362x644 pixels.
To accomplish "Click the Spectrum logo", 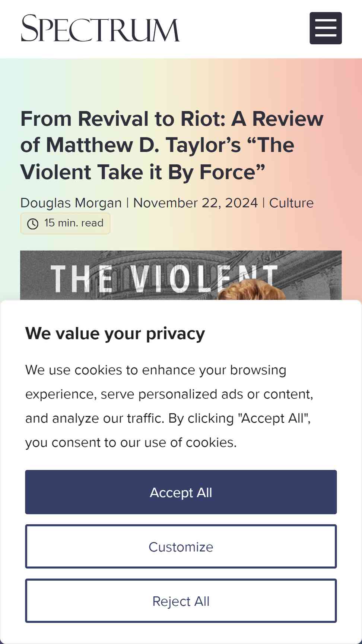I will pyautogui.click(x=100, y=28).
